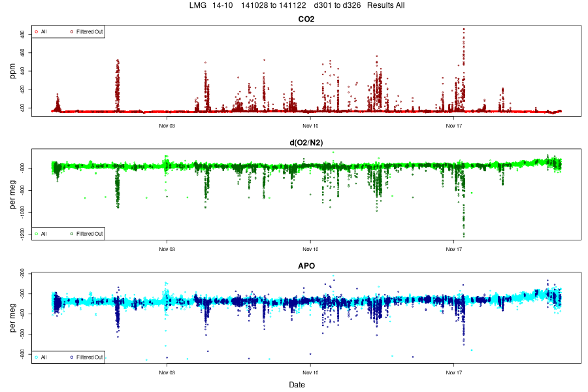Screen dimensions: 588x392
Task: Click 'Nov 03' tick under the CO2 plot
Action: coord(167,125)
